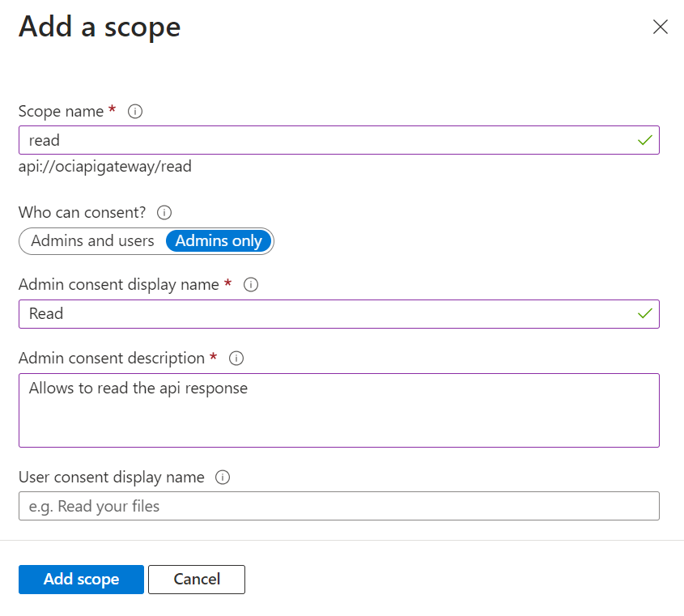Select the Admins and users consent option

click(x=92, y=241)
